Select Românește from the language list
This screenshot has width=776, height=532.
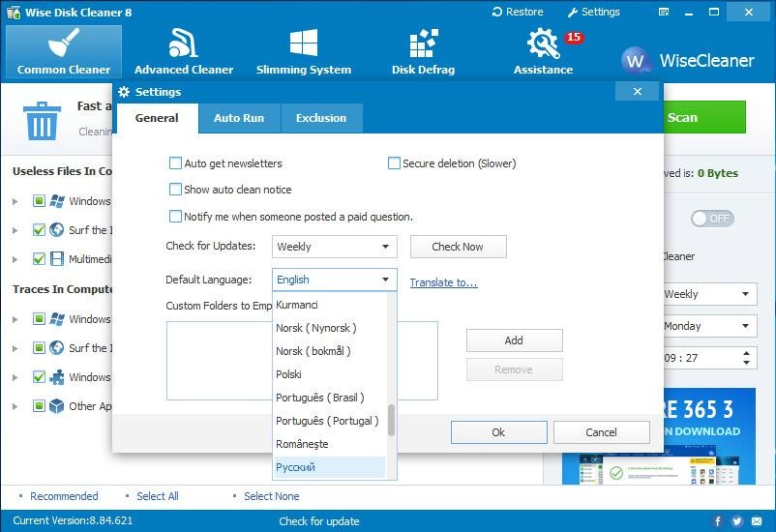click(330, 444)
